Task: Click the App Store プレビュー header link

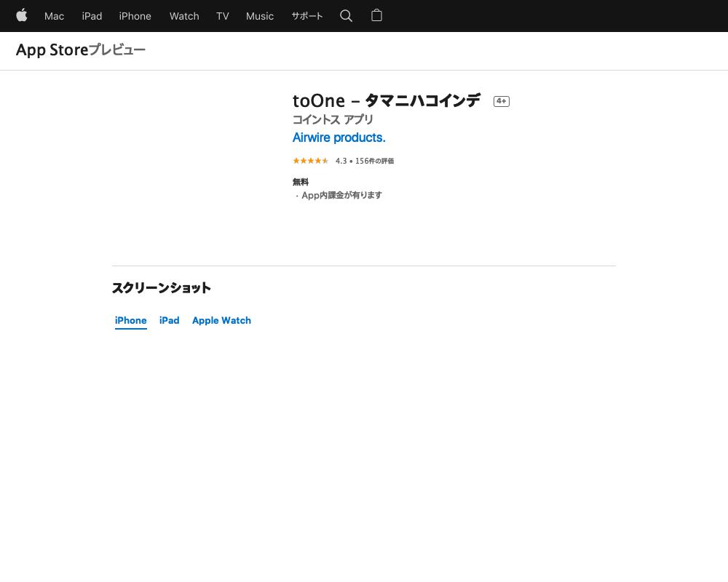Action: tap(81, 50)
